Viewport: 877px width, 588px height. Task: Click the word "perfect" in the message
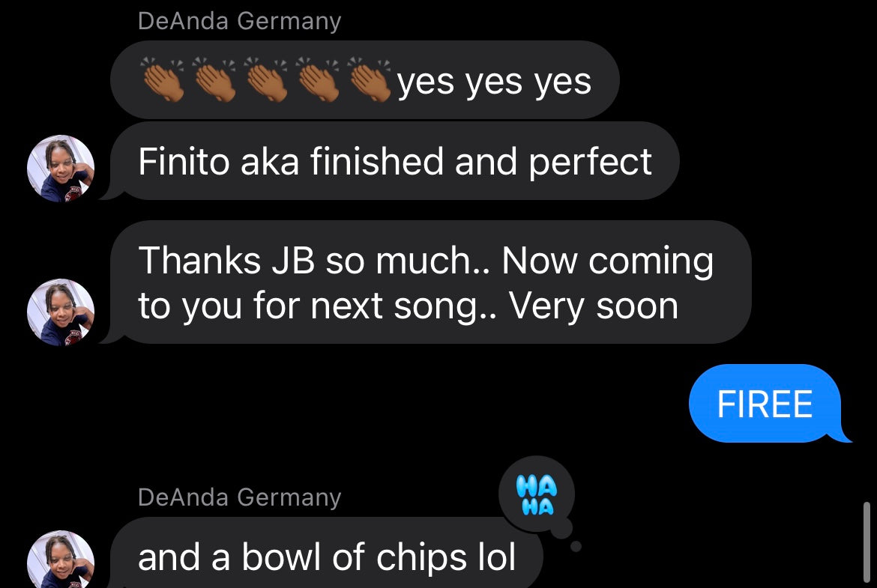click(x=590, y=161)
